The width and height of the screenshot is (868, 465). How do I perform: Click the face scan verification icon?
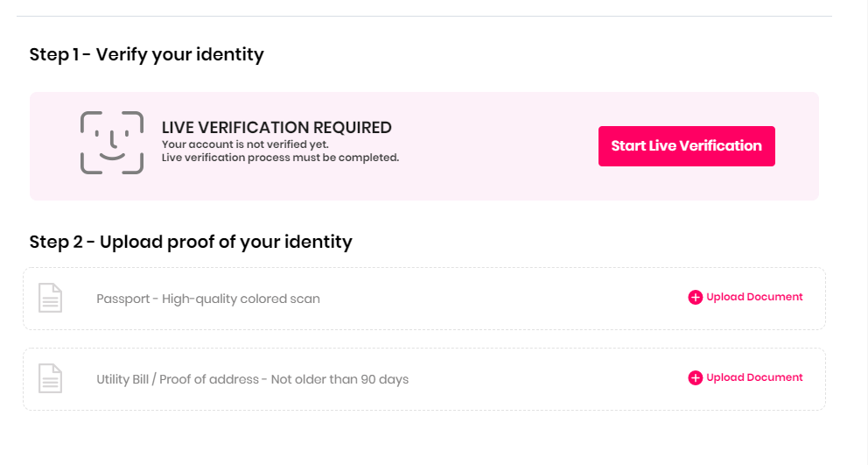click(x=112, y=143)
